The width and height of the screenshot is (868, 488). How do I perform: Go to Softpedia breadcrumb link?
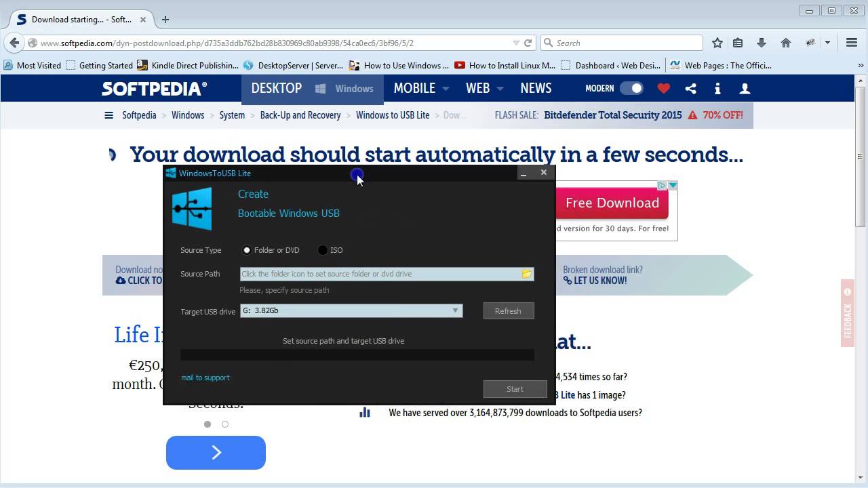click(139, 115)
